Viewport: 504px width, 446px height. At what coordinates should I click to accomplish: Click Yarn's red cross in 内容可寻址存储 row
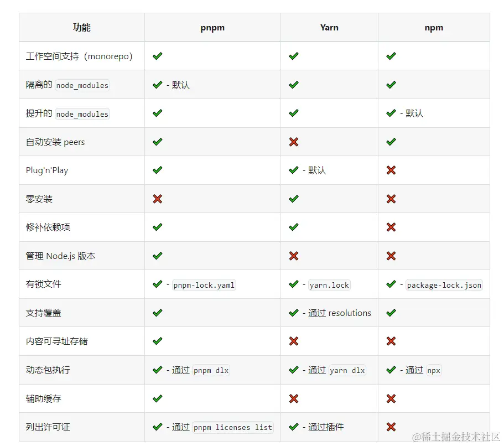[x=294, y=341]
